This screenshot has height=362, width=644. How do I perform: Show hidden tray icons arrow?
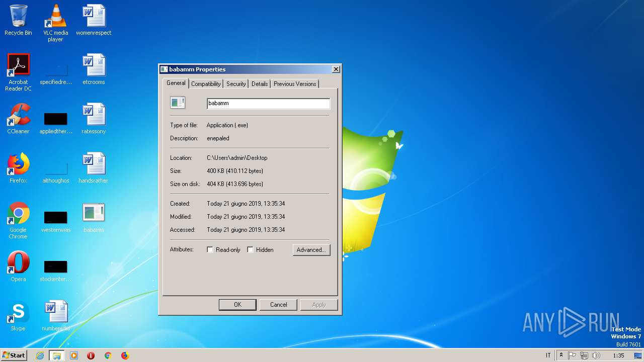(561, 355)
